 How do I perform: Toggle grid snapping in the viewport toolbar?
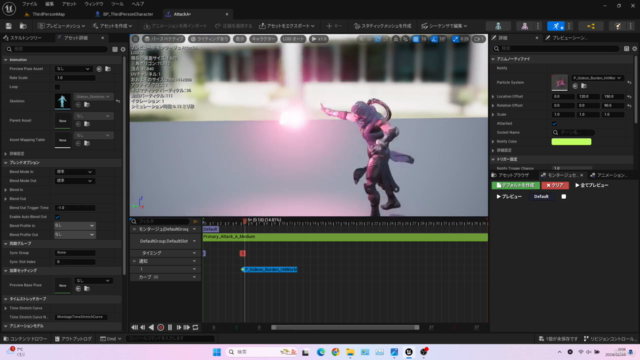coord(416,39)
